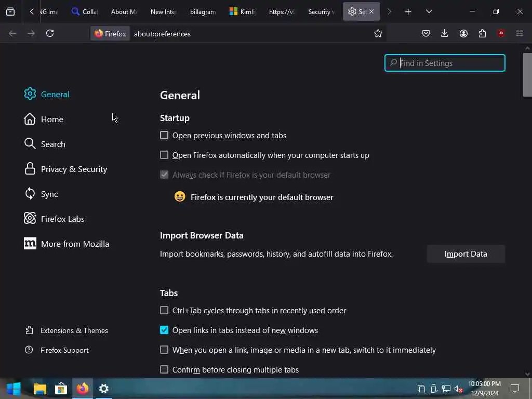Switch to the https://vl tab

(x=282, y=11)
